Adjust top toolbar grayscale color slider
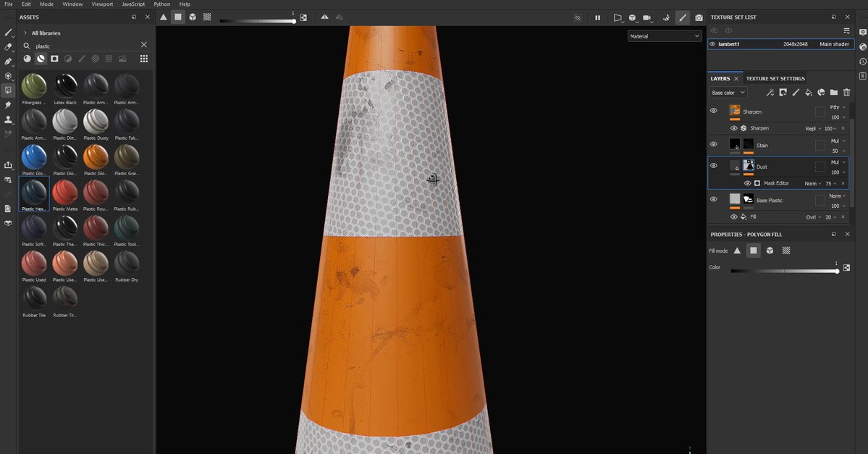The image size is (868, 454). 258,21
